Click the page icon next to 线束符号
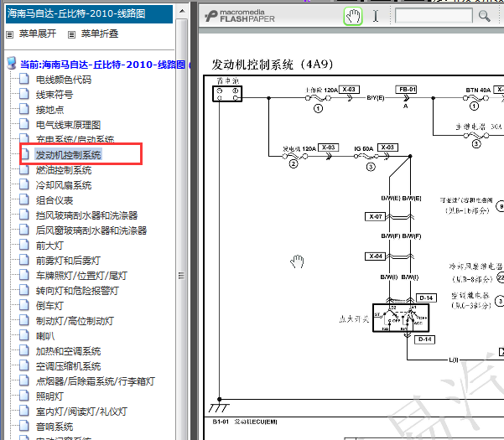Viewport: 504px width, 440px height. (x=24, y=94)
